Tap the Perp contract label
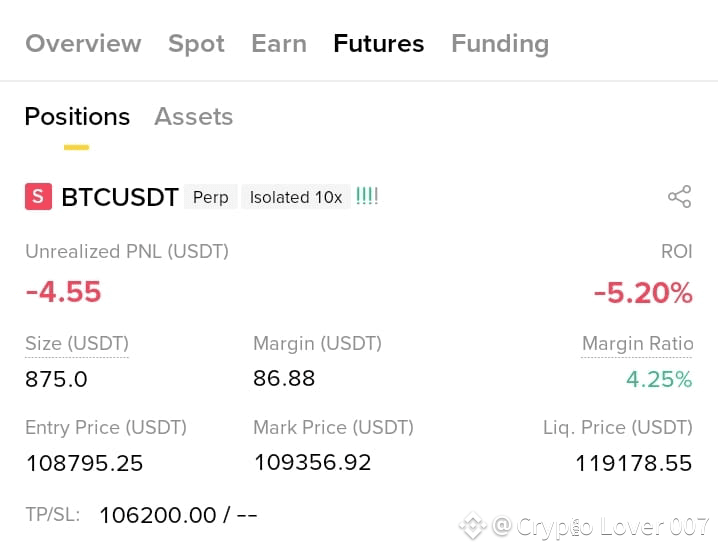Viewport: 718px width, 551px height. pyautogui.click(x=211, y=197)
